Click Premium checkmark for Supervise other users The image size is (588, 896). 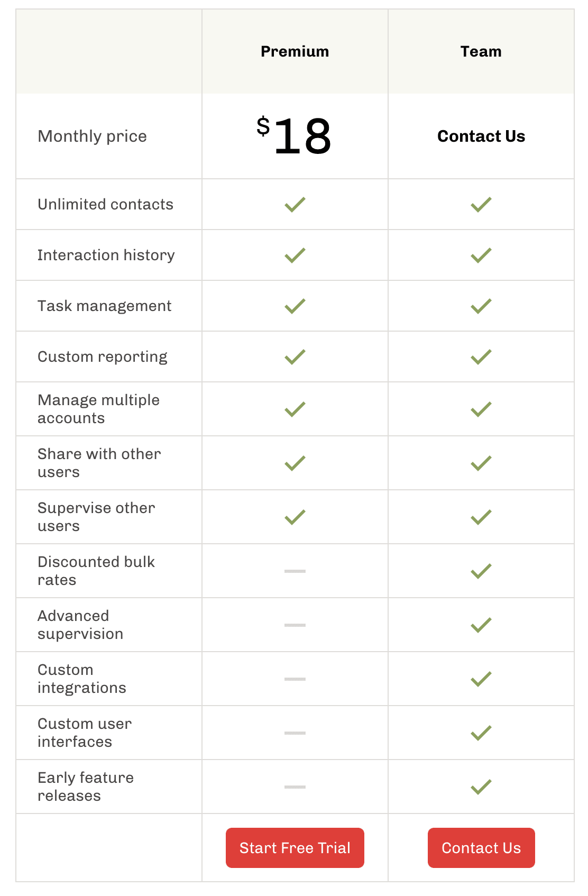point(295,517)
